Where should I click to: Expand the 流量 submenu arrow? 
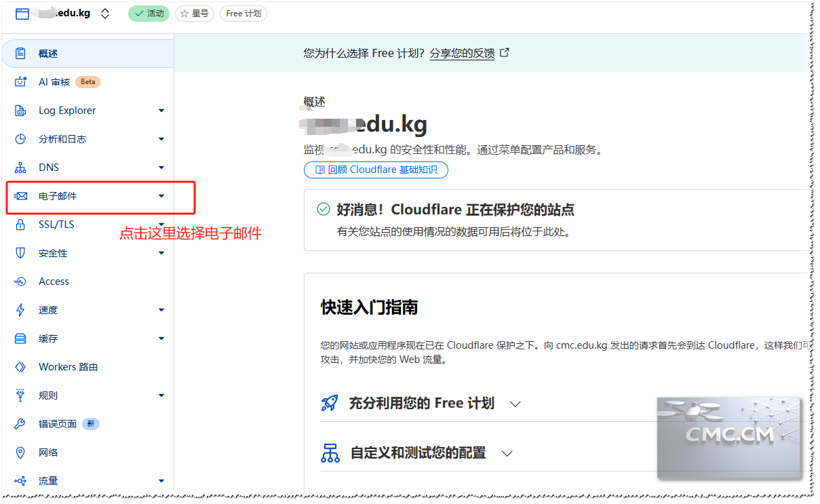pyautogui.click(x=161, y=481)
